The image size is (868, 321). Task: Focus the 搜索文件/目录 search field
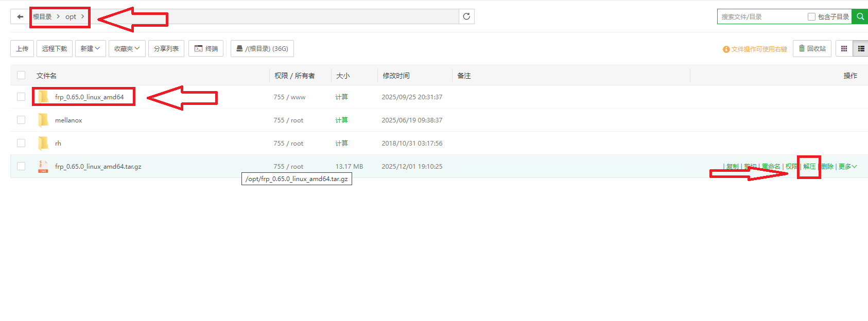(x=762, y=16)
